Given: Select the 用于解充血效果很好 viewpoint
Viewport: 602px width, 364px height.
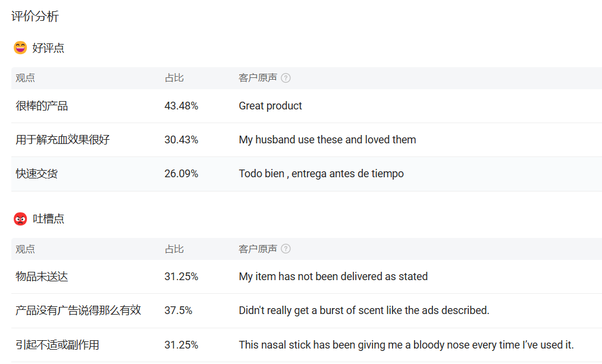Looking at the screenshot, I should pos(62,140).
